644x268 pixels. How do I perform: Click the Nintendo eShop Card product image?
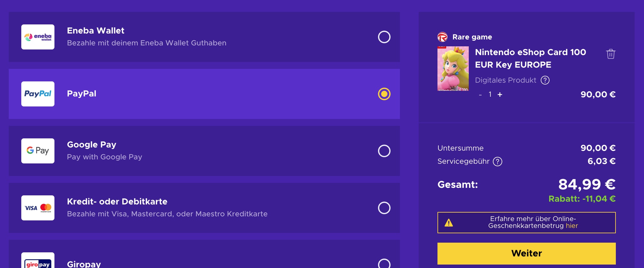tap(453, 69)
